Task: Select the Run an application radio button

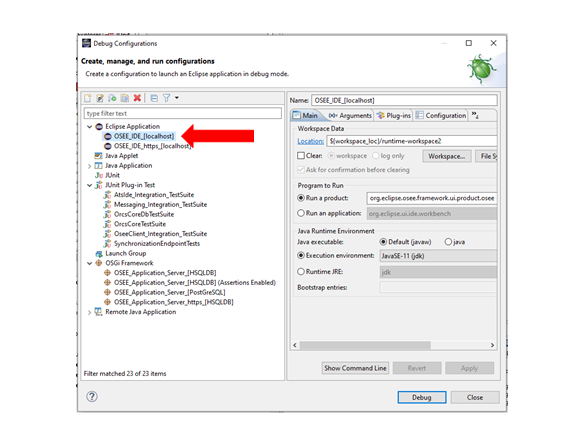Action: coord(301,213)
